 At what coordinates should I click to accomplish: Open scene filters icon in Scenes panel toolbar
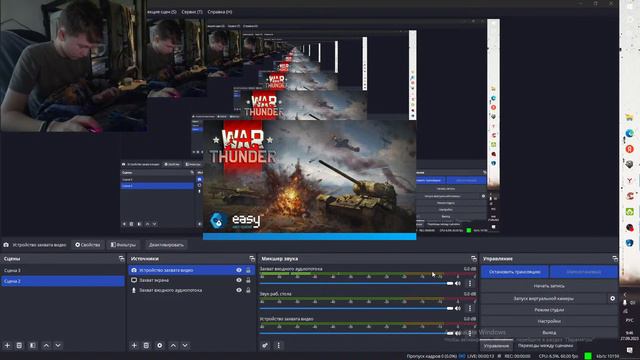pyautogui.click(x=33, y=345)
